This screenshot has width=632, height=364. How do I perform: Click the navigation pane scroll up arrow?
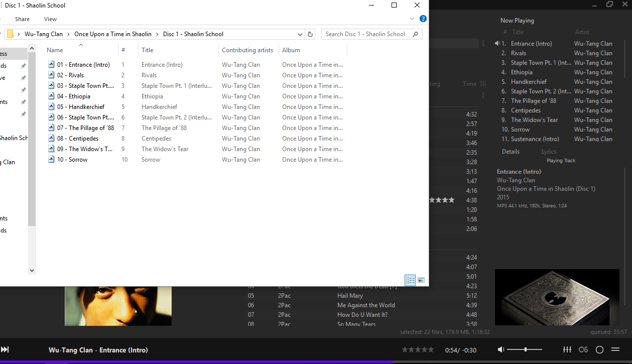32,49
